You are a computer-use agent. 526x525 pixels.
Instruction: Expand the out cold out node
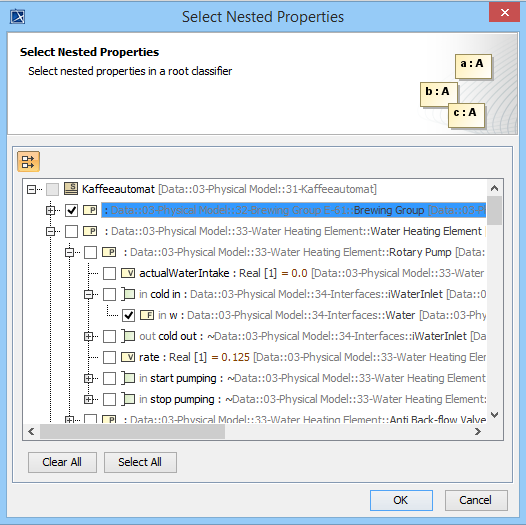[88, 336]
